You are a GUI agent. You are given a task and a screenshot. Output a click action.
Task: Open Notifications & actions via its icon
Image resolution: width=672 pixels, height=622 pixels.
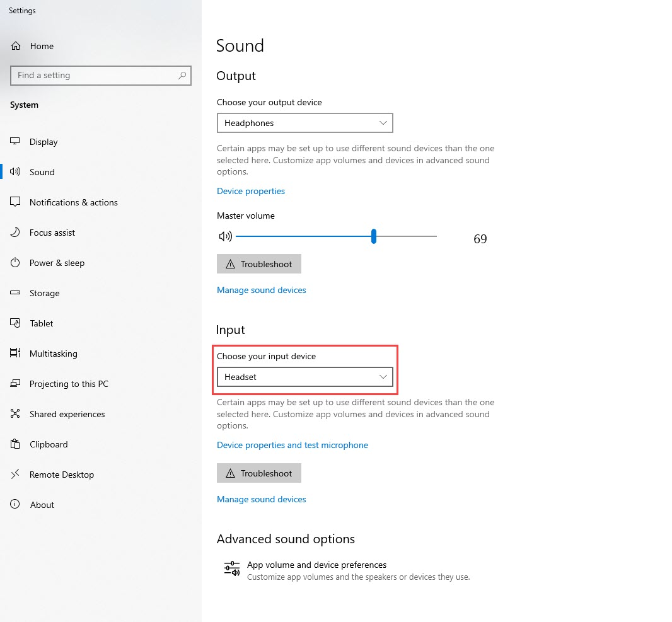14,202
